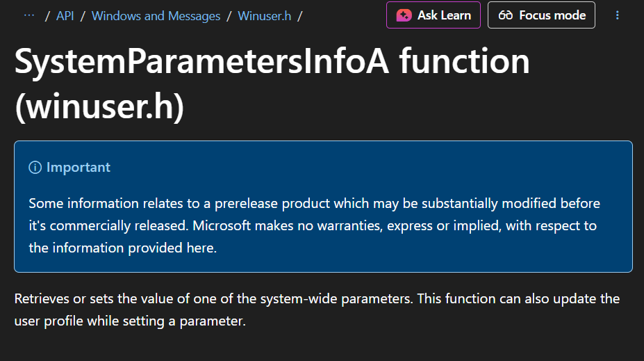Go to the API breadcrumb link
Screen dimensions: 644x361
tap(65, 16)
